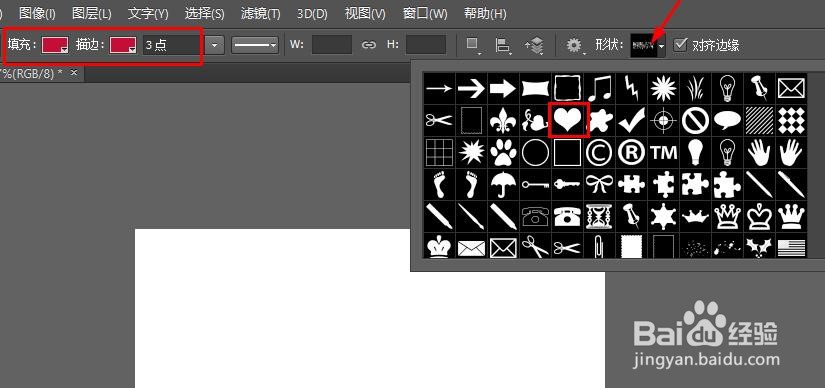Select the lightning bolt shape
The height and width of the screenshot is (388, 825).
point(632,88)
